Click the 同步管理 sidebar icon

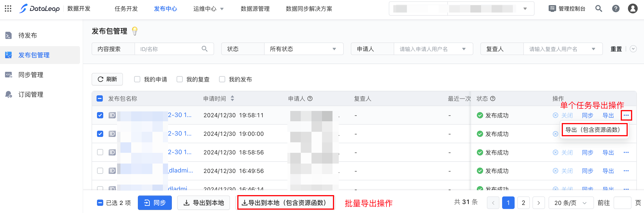point(8,75)
